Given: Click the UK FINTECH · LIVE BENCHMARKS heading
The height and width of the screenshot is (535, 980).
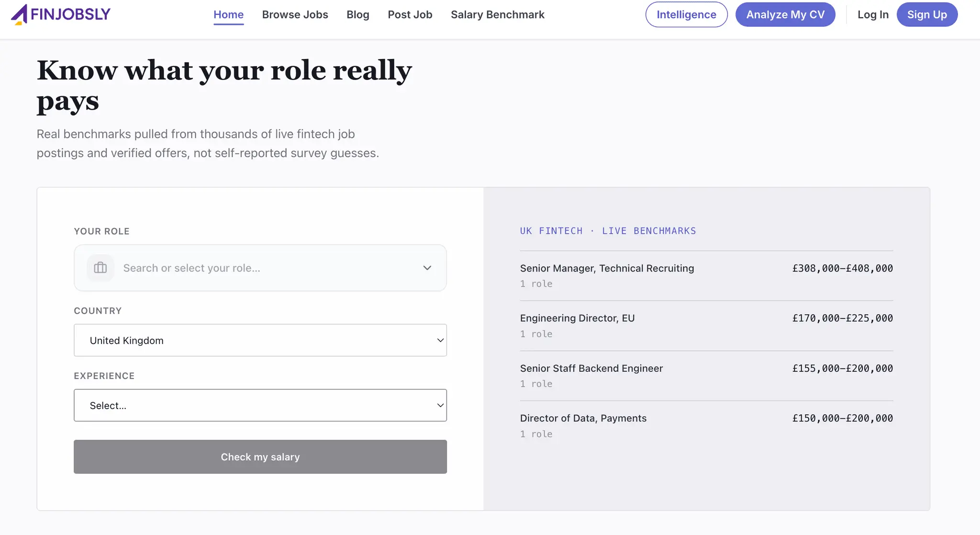Looking at the screenshot, I should pyautogui.click(x=608, y=231).
